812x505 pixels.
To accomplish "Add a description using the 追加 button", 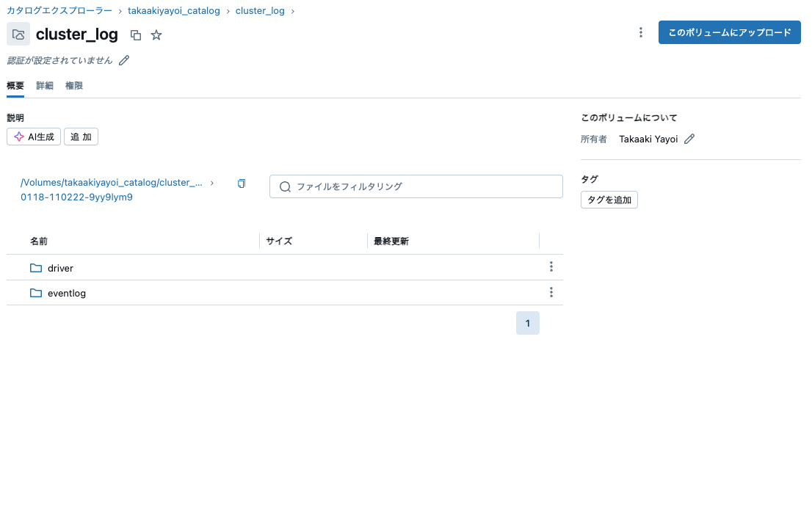I will tap(81, 137).
